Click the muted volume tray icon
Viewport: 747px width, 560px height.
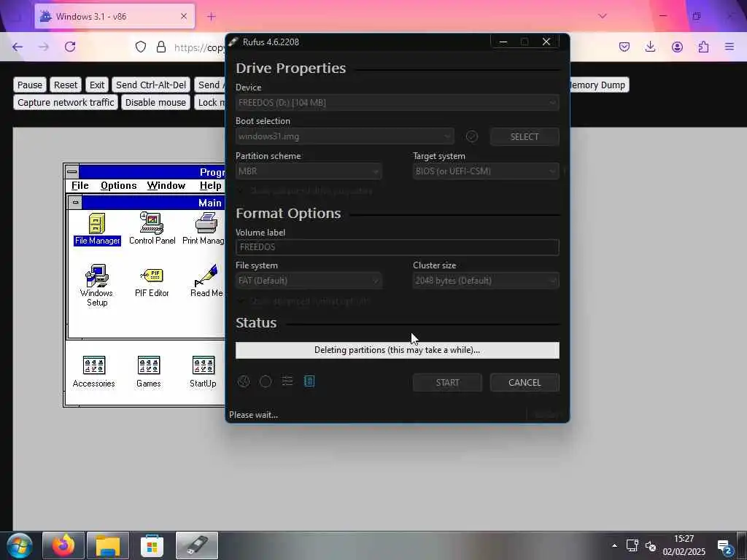651,545
